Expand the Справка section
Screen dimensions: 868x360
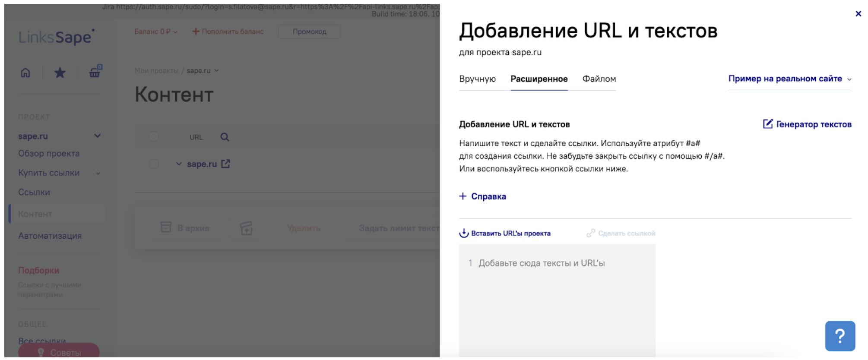tap(483, 196)
